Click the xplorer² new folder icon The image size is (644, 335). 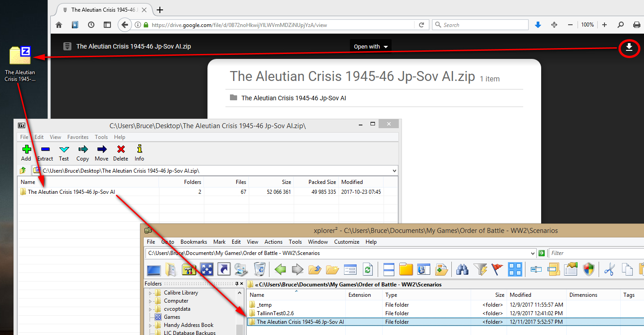pyautogui.click(x=333, y=269)
